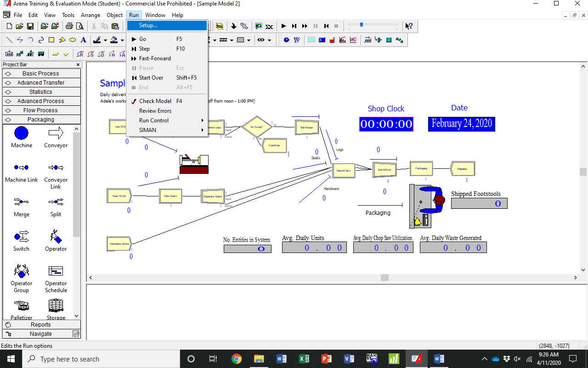
Task: Save the model with floppy disk icon
Action: 30,26
